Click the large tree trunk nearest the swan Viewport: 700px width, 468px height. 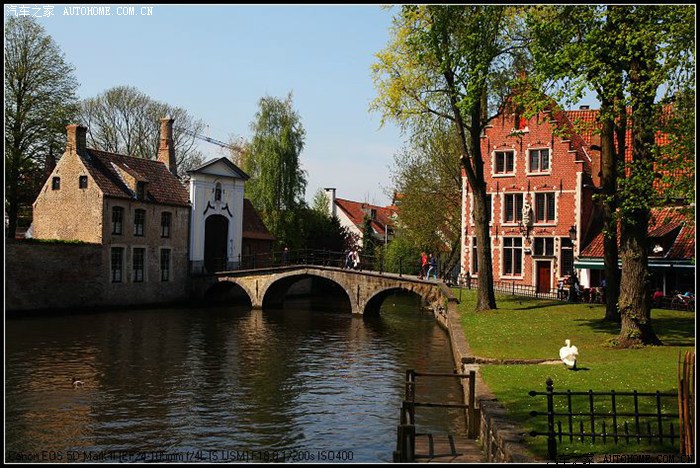(x=634, y=290)
